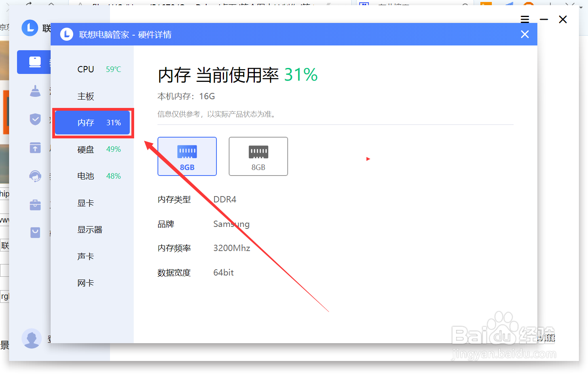Viewport: 588px width, 374px height.
Task: Switch to the CPU tab
Action: (x=85, y=69)
